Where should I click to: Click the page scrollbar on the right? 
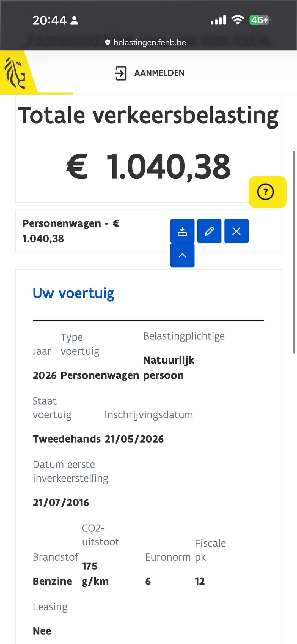[294, 252]
